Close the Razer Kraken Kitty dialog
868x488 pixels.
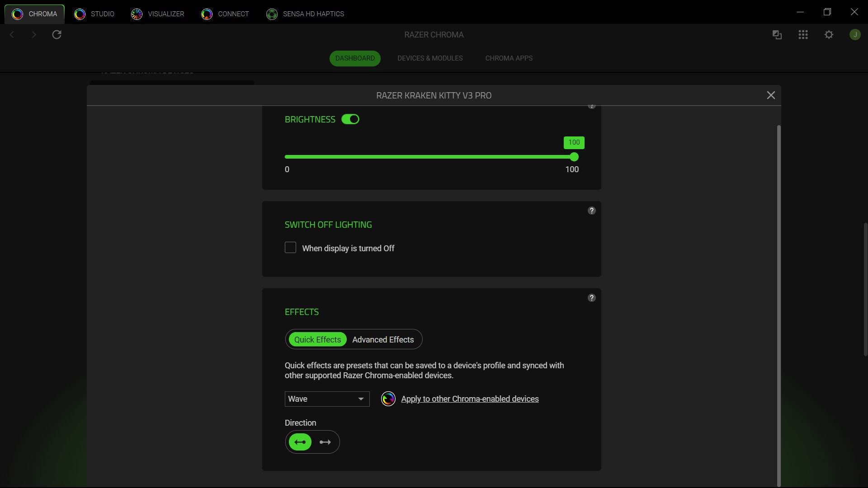coord(771,95)
